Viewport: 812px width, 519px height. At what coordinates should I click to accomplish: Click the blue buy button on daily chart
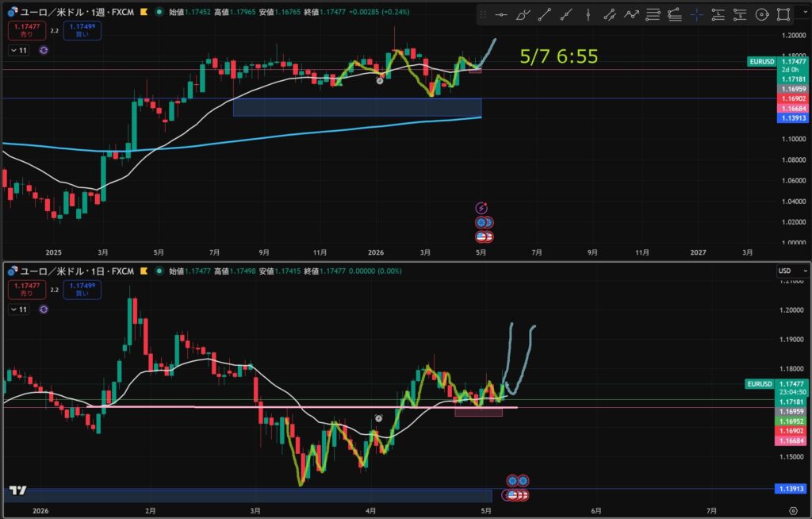click(x=82, y=290)
